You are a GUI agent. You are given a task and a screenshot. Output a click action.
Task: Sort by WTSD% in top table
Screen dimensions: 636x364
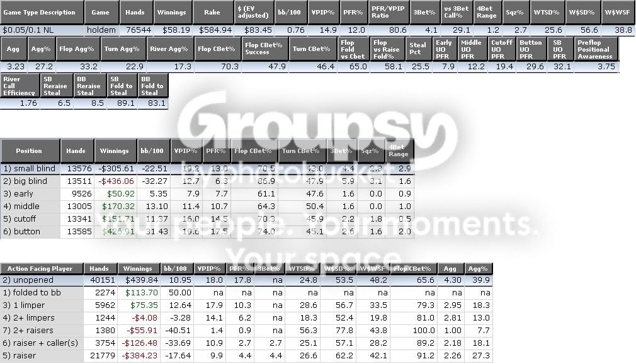(x=547, y=12)
